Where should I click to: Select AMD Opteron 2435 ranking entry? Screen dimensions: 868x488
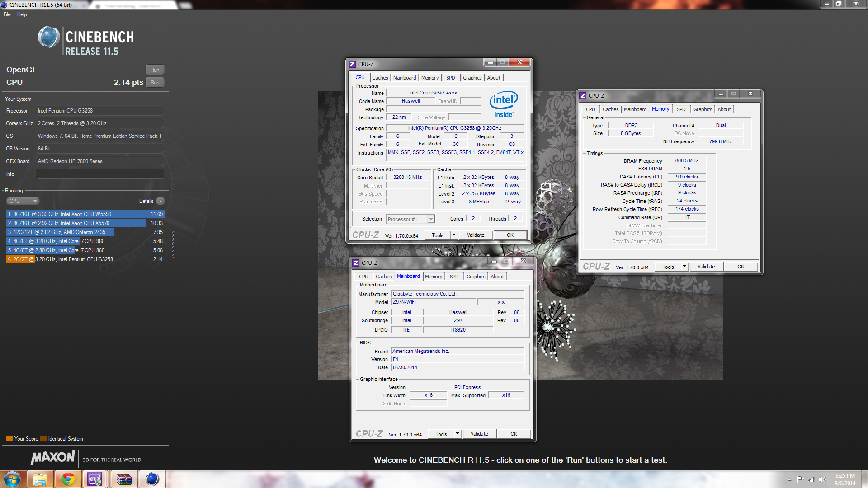(x=85, y=232)
